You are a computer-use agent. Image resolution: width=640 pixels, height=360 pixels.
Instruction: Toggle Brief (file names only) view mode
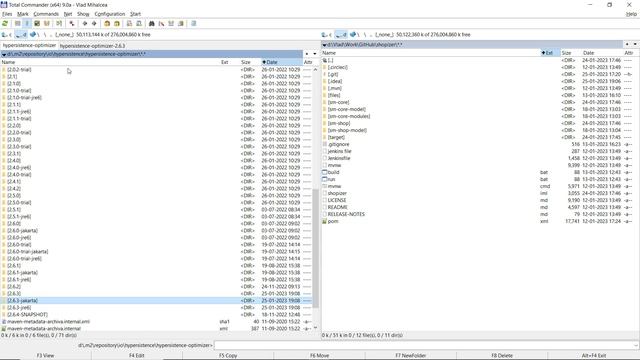pyautogui.click(x=18, y=24)
